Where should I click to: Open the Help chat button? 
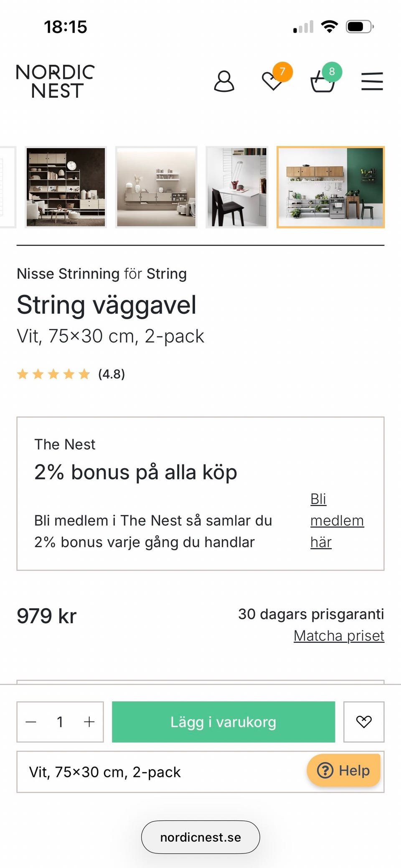[343, 770]
